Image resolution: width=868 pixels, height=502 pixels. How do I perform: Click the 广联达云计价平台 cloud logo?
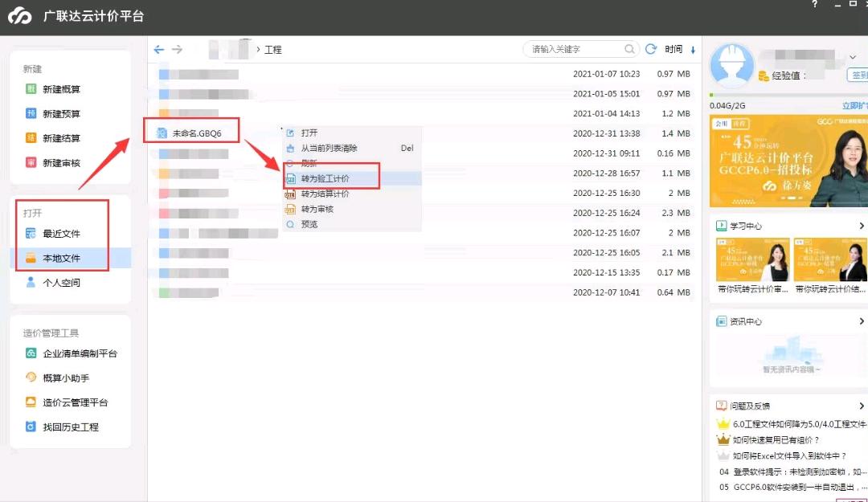point(20,16)
